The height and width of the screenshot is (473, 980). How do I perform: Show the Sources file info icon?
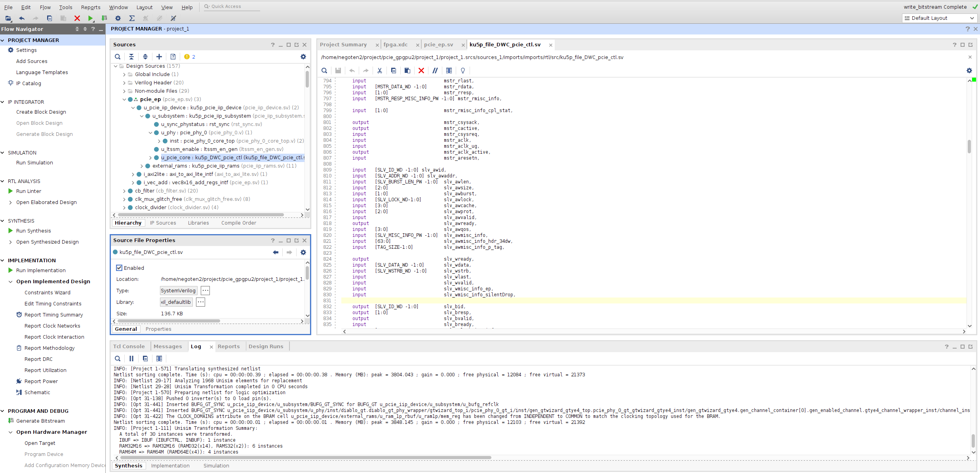173,57
